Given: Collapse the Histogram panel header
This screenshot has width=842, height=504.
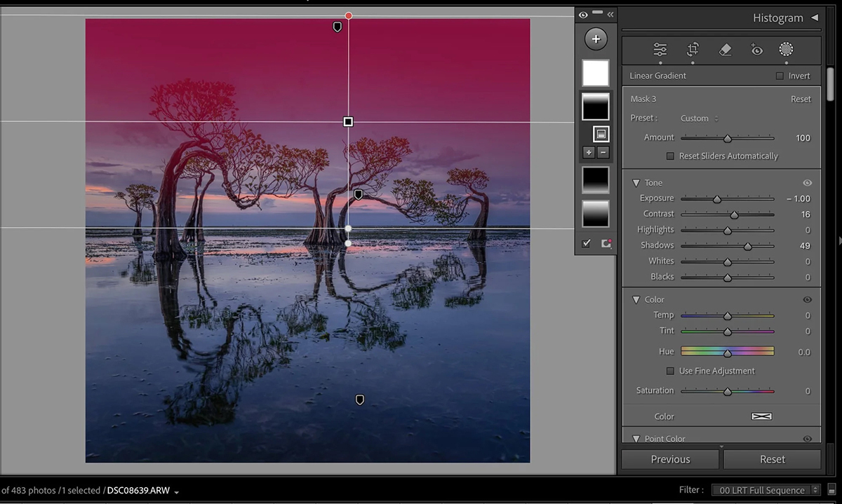Looking at the screenshot, I should [814, 18].
